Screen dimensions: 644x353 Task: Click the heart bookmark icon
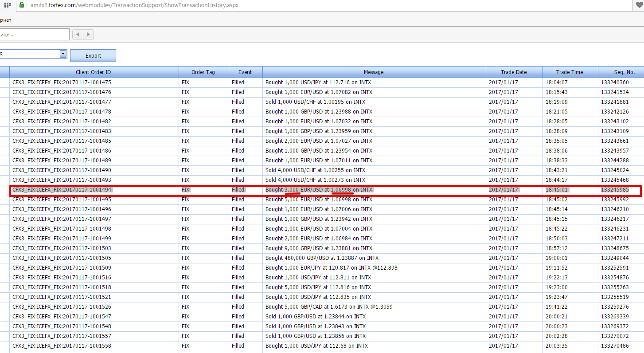pos(640,5)
